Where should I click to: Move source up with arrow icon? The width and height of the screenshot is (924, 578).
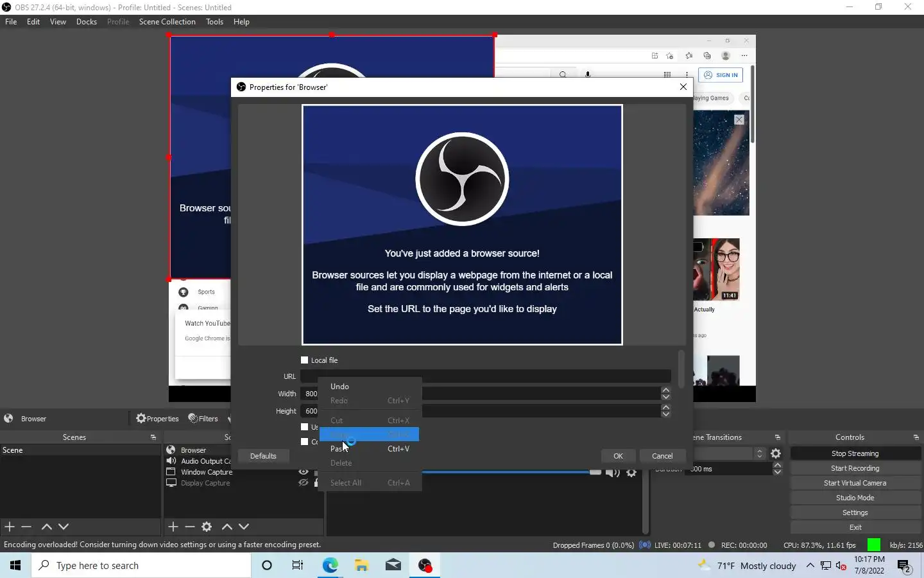(227, 527)
